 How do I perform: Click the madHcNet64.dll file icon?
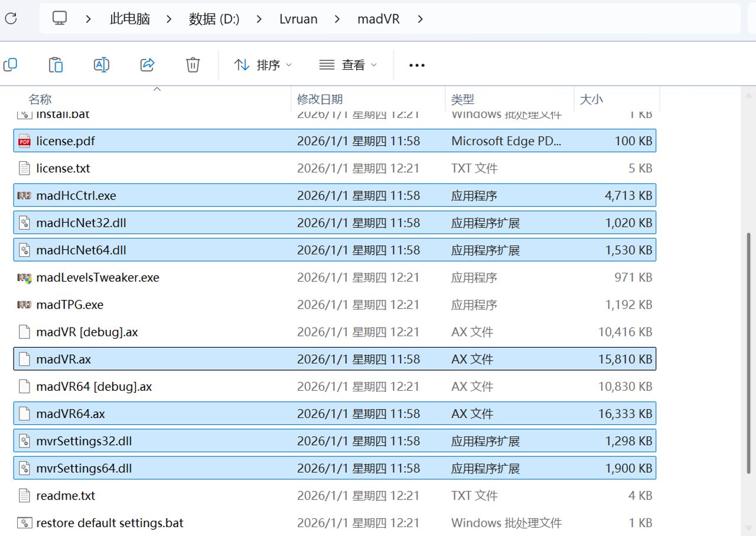pyautogui.click(x=24, y=250)
